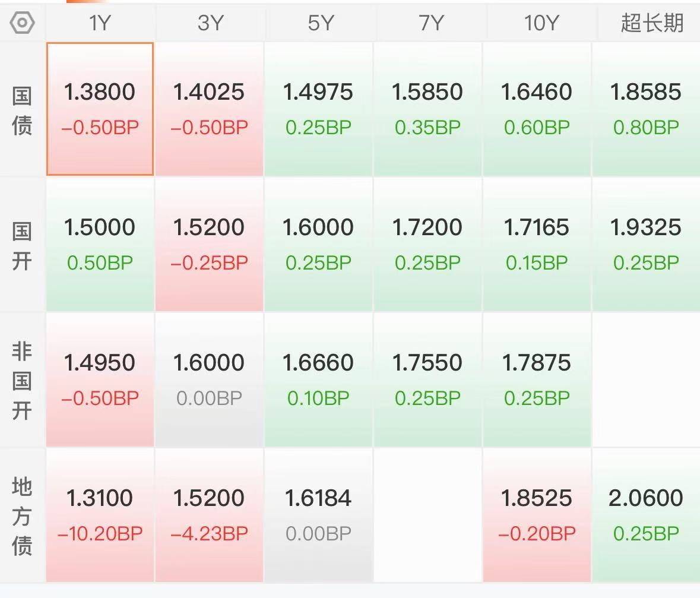The image size is (700, 598).
Task: Click the 国开 10Y yield 1.7165 cell
Action: pos(537,244)
